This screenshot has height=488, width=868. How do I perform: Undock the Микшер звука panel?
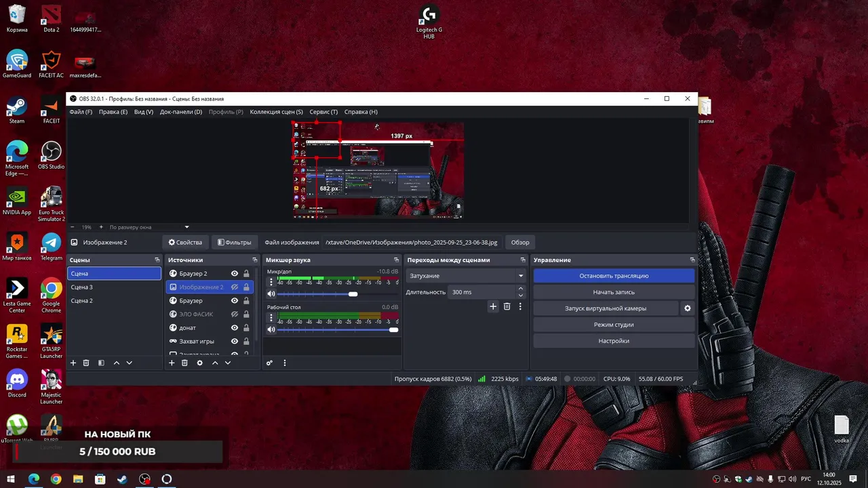(x=397, y=260)
